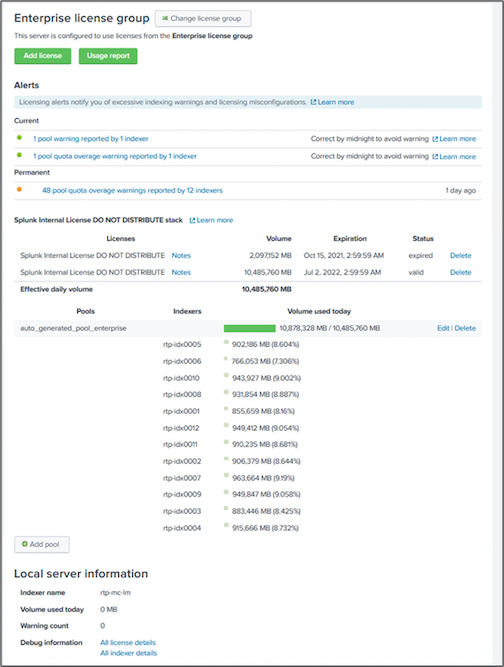Screen dimensions: 504x667
Task: Open '1 pool quota overage warning' alert
Action: 115,156
